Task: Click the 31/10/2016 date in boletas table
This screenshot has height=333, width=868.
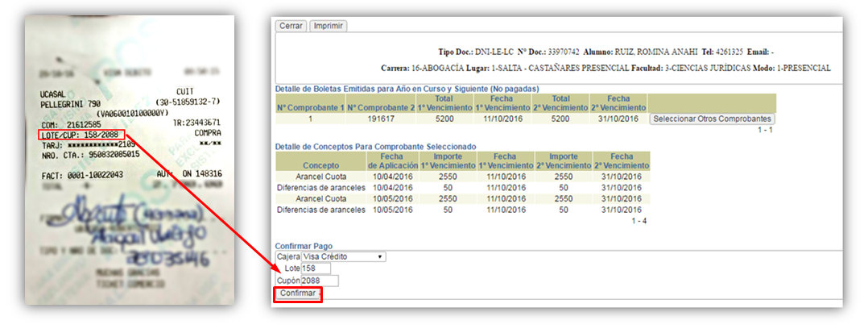Action: (x=618, y=119)
